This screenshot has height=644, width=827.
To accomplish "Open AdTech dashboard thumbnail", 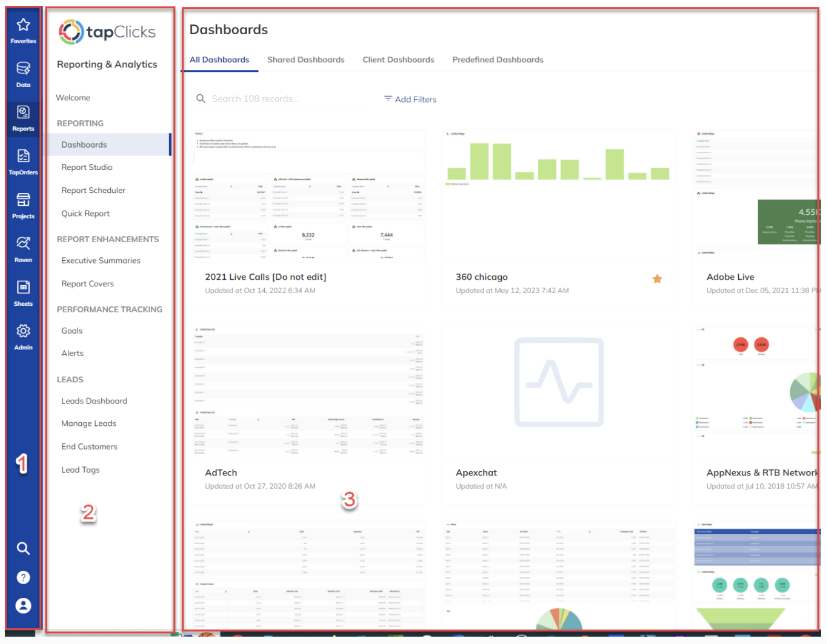I will pos(308,391).
